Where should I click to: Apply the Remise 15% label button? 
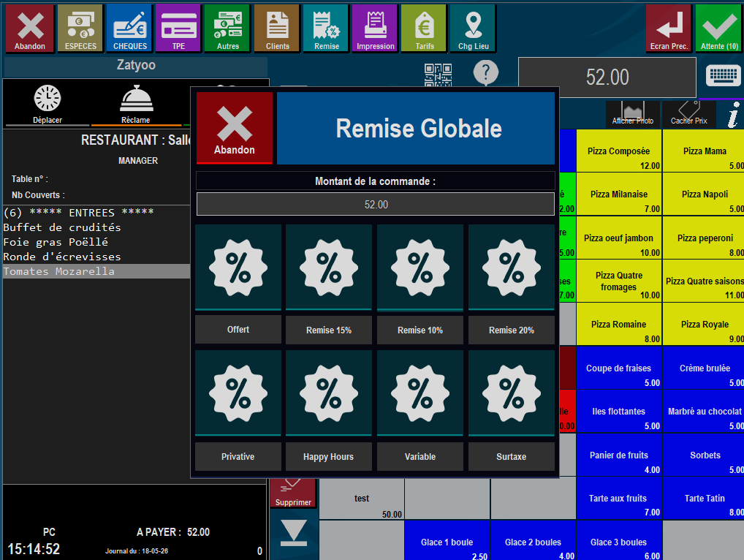(329, 330)
